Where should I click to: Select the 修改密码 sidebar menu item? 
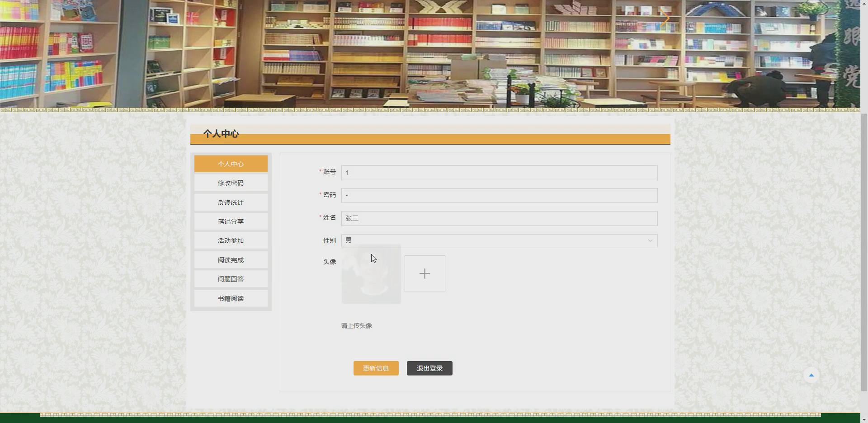click(x=231, y=183)
